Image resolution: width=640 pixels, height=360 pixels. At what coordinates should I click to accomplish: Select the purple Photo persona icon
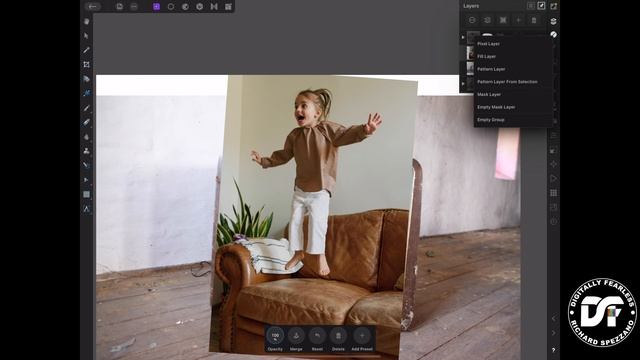click(156, 7)
